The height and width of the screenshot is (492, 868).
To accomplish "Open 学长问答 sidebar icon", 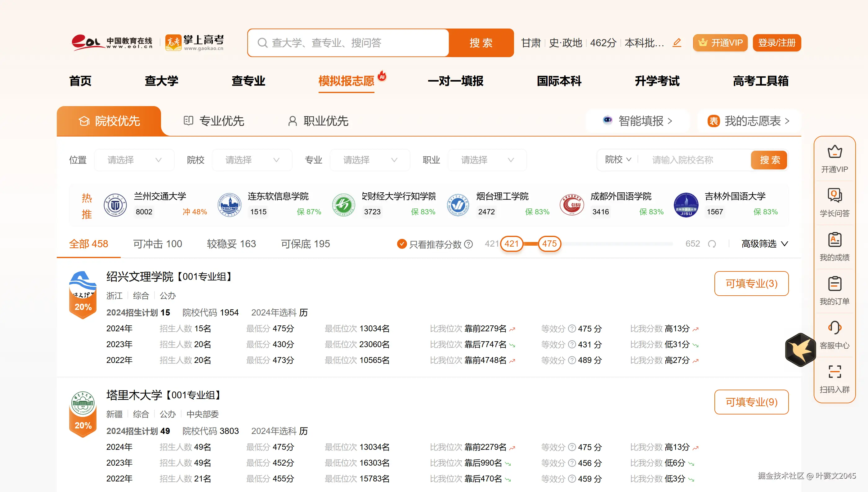I will (x=834, y=196).
